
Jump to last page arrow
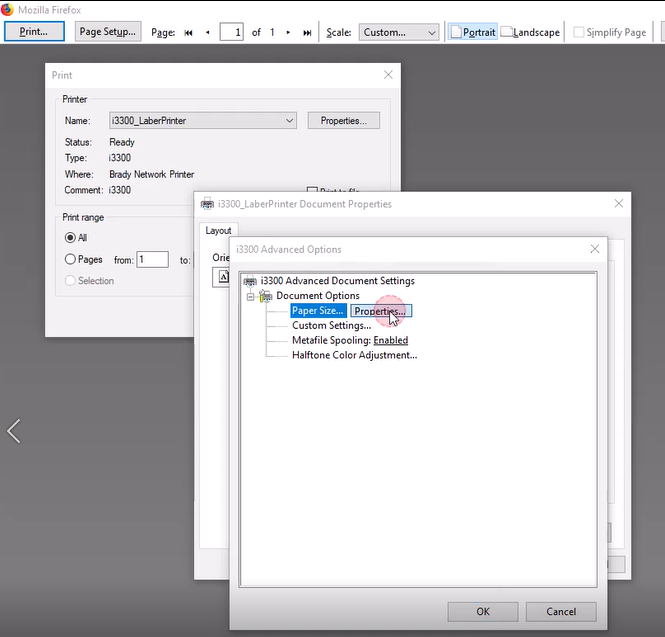click(307, 33)
